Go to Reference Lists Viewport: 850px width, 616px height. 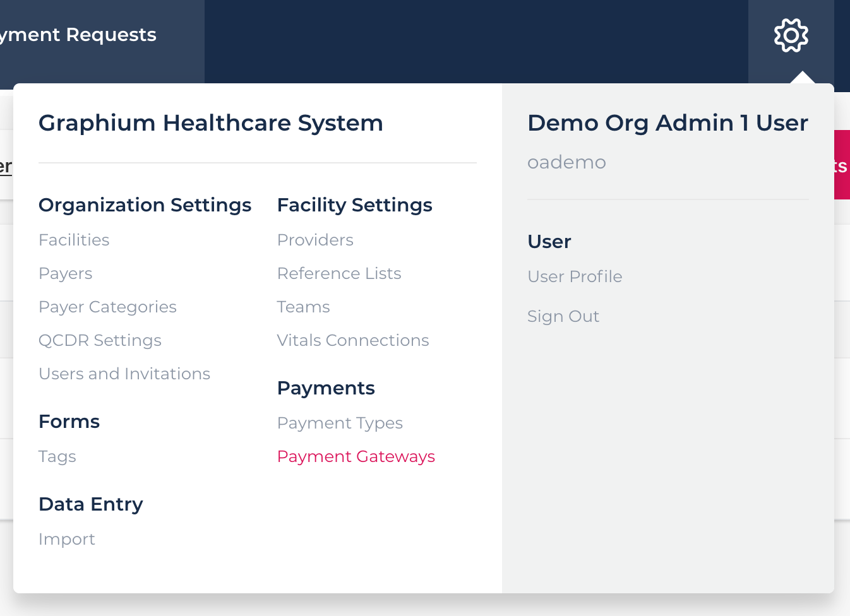[x=339, y=273]
